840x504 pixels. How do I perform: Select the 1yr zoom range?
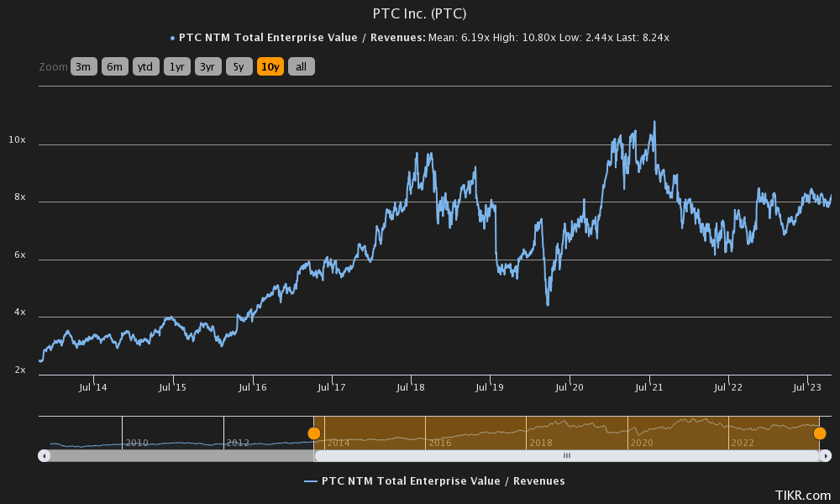tap(176, 66)
